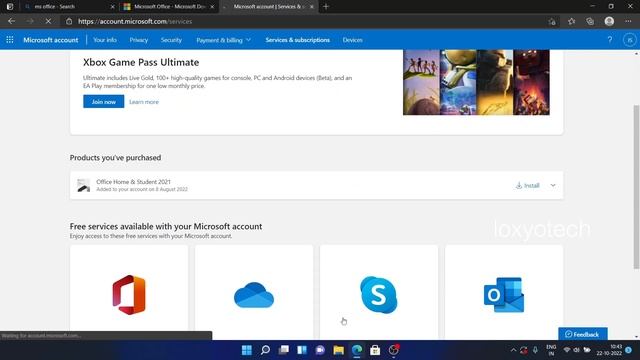Open the OneDrive free service tile
The image size is (640, 360).
tap(254, 292)
